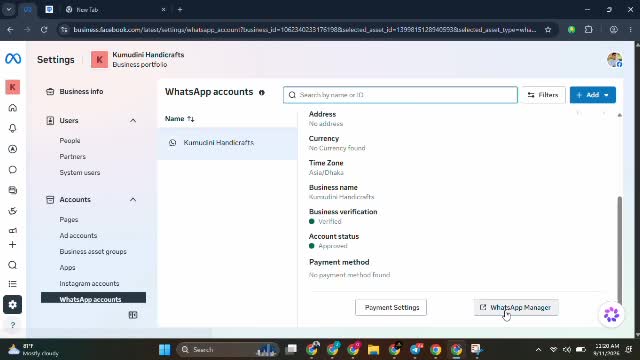Click the Windows taskbar Search box

[228, 350]
